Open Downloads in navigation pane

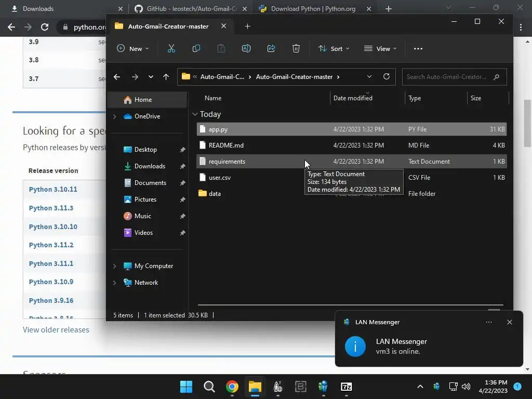click(x=150, y=166)
